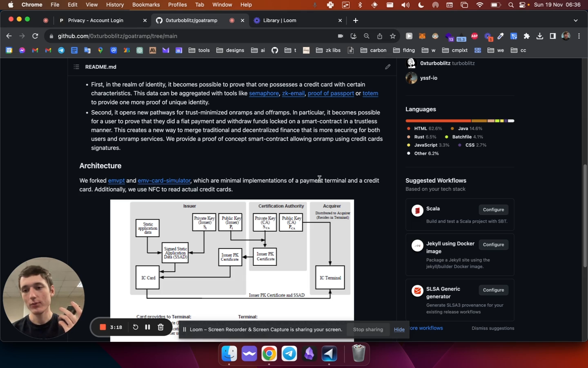Restart the Loom recording

(x=136, y=327)
